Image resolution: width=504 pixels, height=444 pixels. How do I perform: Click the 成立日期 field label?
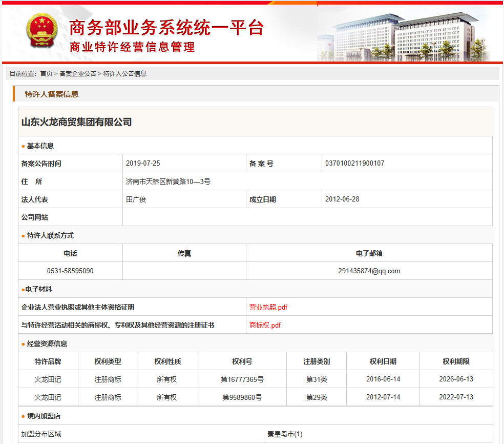click(263, 199)
